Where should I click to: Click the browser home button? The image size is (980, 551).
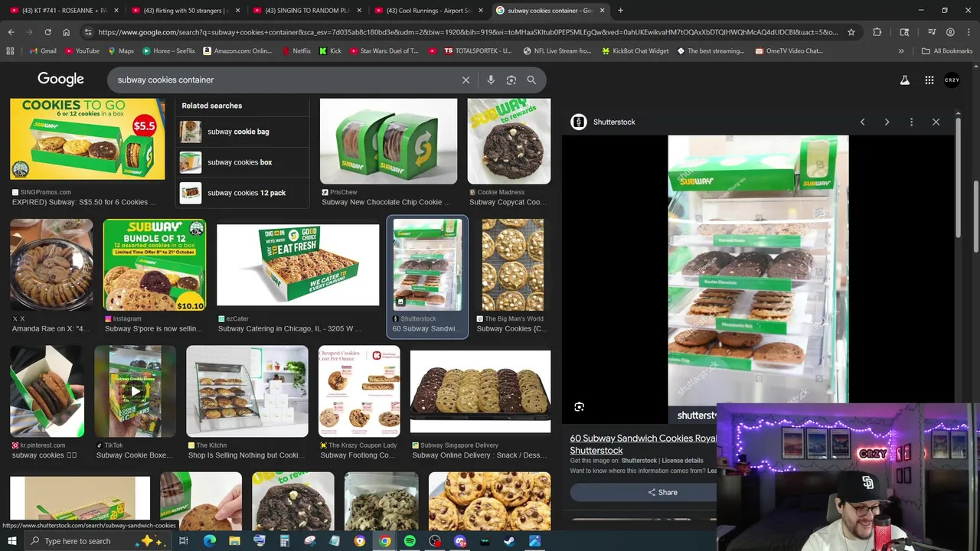tap(66, 32)
